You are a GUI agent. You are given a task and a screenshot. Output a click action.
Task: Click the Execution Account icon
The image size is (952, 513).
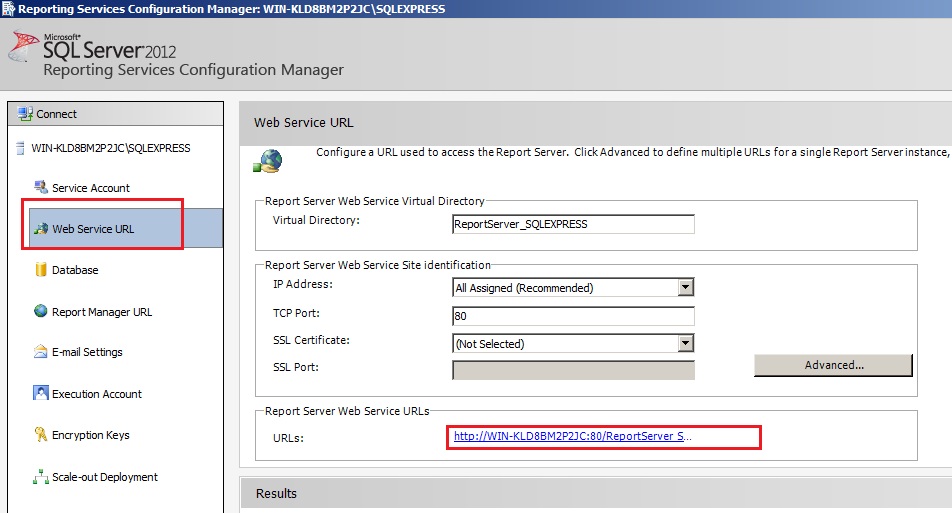click(x=41, y=393)
